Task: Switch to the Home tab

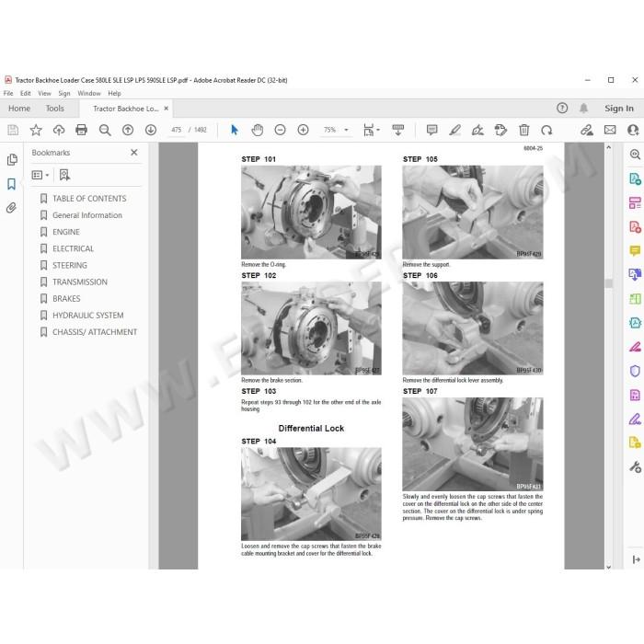Action: click(x=19, y=109)
